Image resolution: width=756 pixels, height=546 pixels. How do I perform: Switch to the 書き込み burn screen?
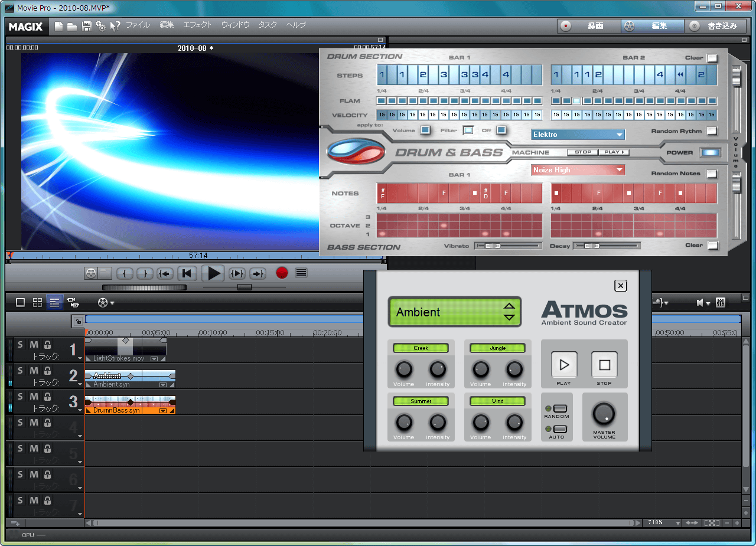715,26
